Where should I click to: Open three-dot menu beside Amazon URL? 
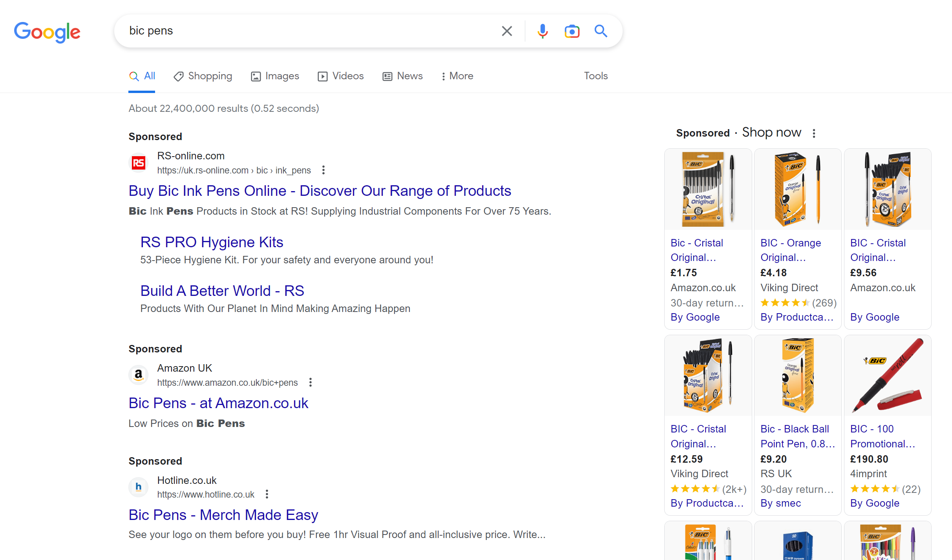[311, 383]
